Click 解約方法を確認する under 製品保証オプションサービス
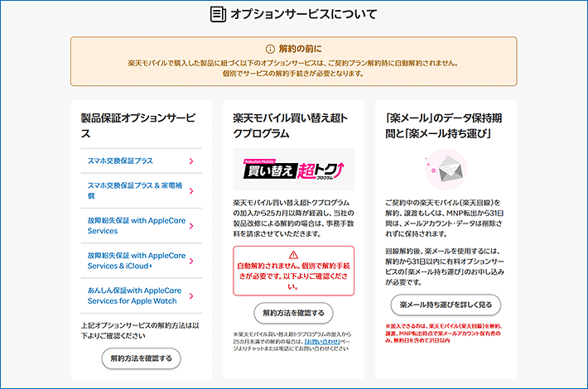588x389 pixels. (x=142, y=358)
